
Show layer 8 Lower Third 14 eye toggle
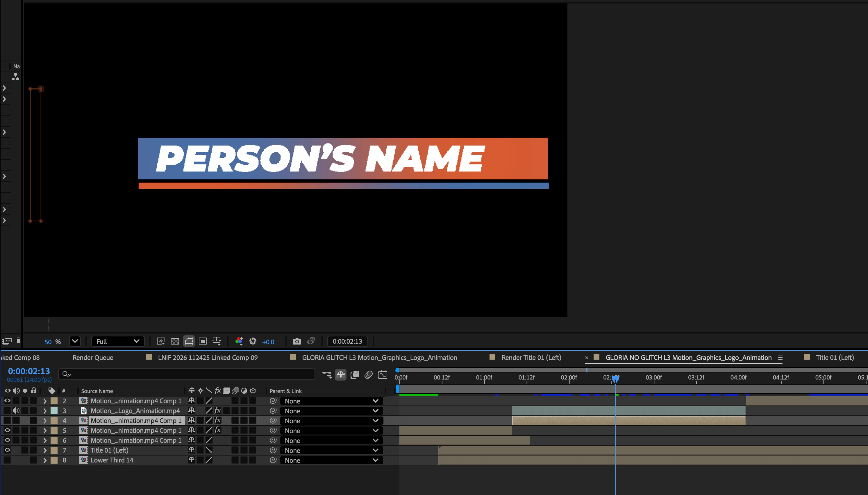7,460
